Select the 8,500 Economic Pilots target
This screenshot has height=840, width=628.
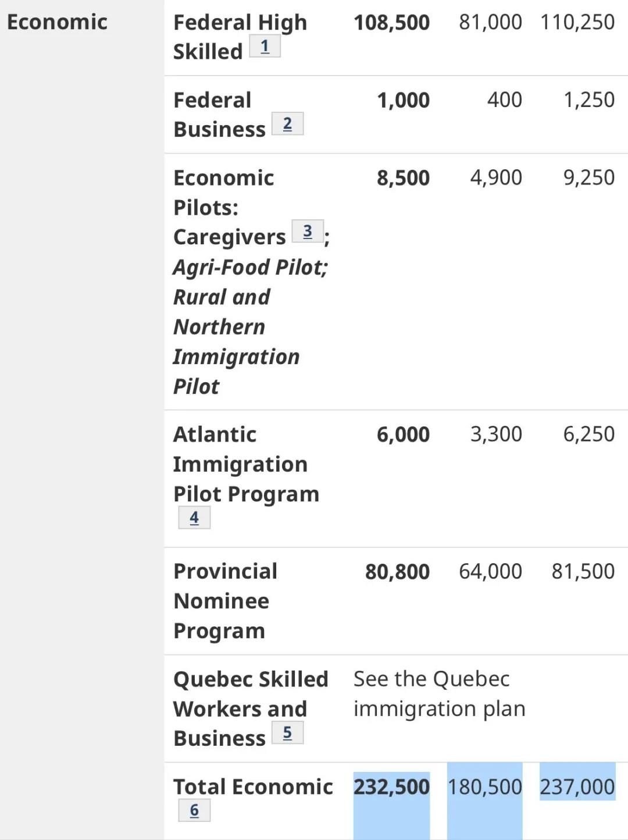403,178
